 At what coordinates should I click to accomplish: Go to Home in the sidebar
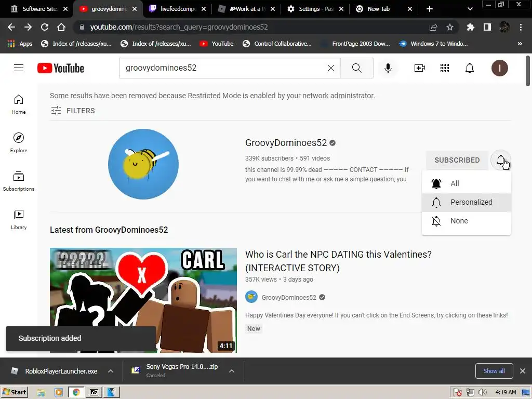tap(19, 104)
